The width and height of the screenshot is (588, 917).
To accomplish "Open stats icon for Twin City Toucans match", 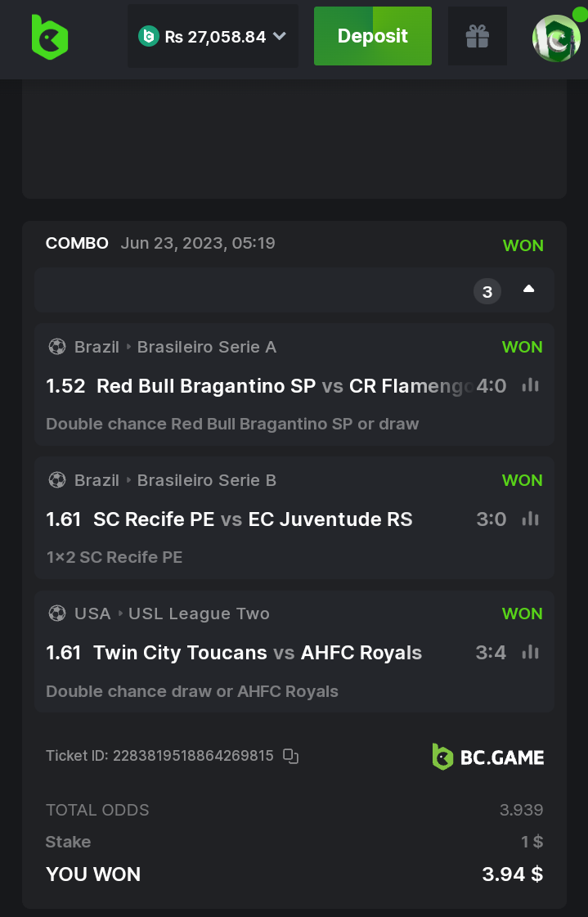I will pyautogui.click(x=531, y=652).
